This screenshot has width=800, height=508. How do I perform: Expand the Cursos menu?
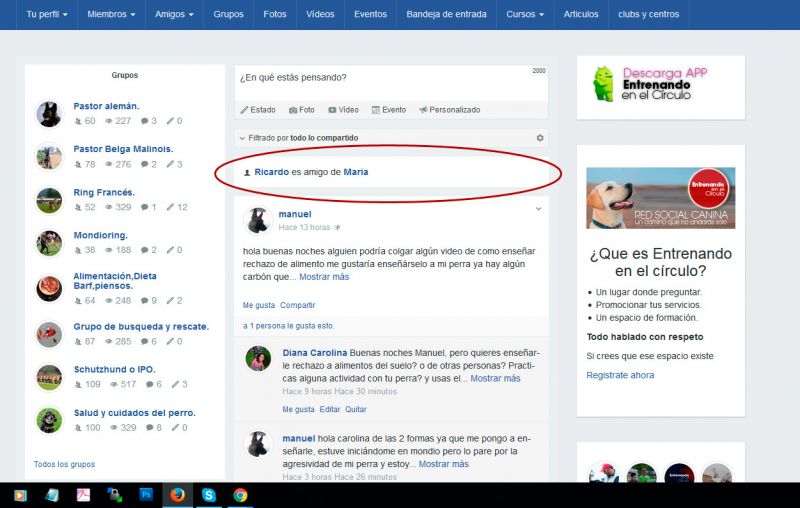[525, 14]
